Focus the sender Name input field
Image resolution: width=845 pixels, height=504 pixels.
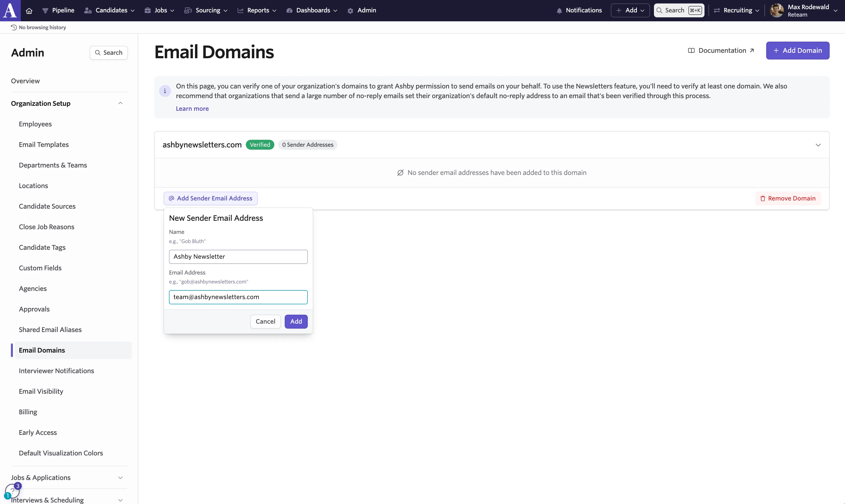pos(238,257)
